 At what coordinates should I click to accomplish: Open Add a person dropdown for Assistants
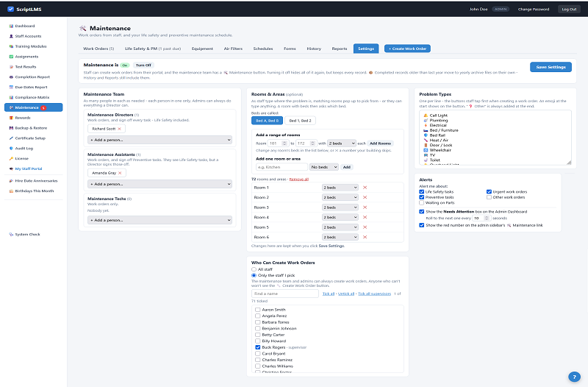[x=159, y=184]
